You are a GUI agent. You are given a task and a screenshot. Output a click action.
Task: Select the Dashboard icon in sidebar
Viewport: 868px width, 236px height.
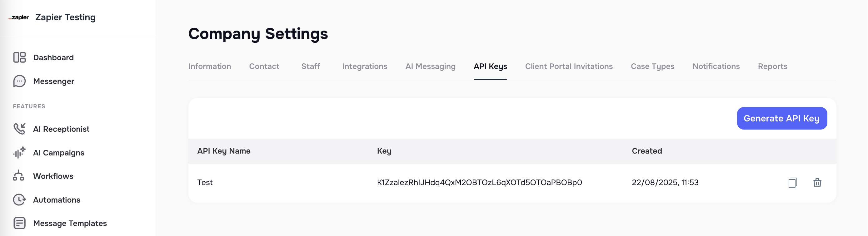[19, 57]
